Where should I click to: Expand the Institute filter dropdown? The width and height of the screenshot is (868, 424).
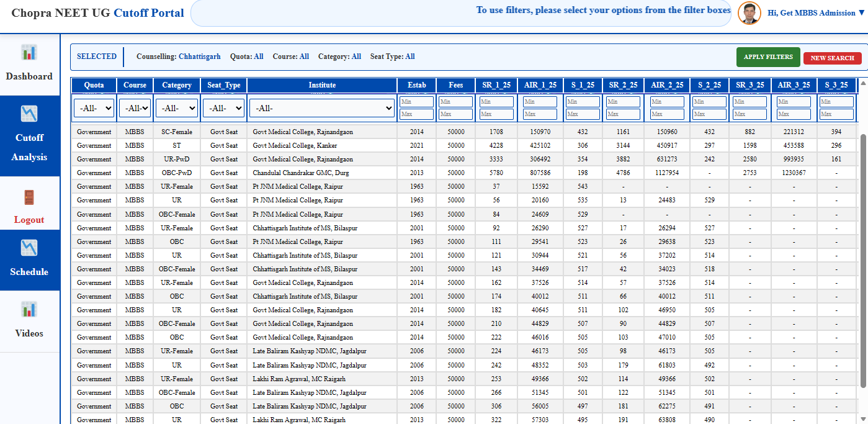pos(322,108)
